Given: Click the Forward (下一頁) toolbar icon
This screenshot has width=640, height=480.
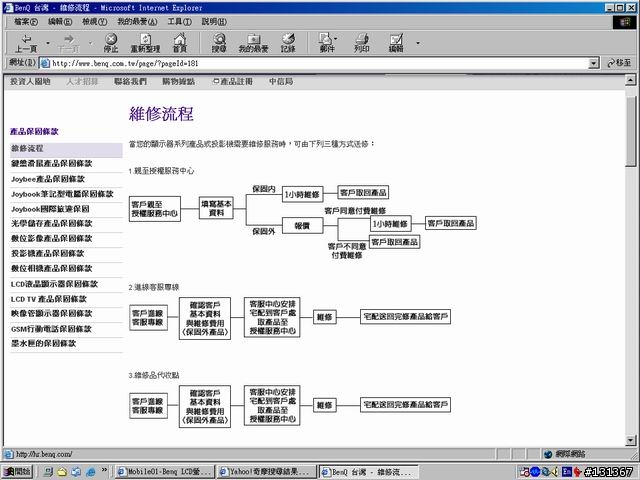Looking at the screenshot, I should [69, 43].
